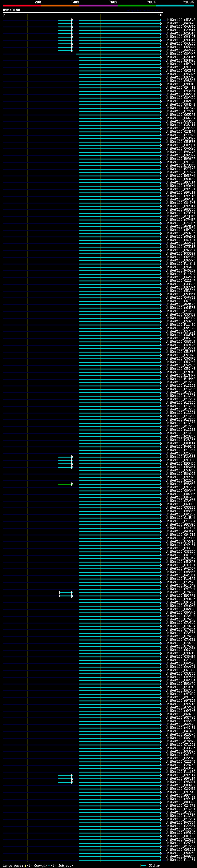Viewport: 197px width, 868px height.
Task: Open the UniRef100_Q8VXK7 entry
Action: (180, 54)
